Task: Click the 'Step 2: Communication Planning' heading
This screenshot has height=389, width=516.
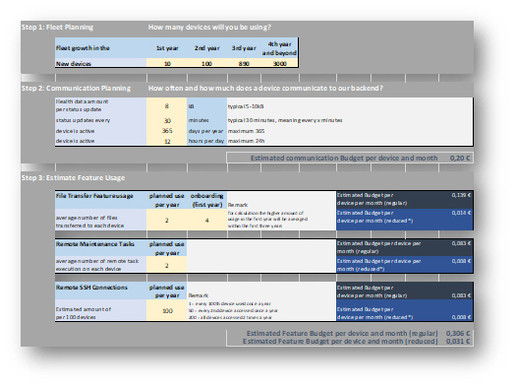Action: [76, 88]
